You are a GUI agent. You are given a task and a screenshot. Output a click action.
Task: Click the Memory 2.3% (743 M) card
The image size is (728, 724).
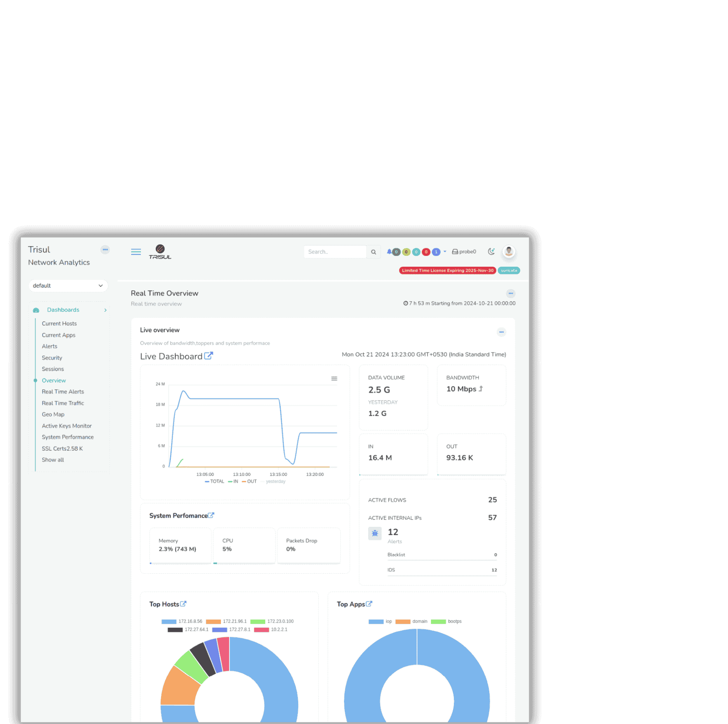point(180,546)
